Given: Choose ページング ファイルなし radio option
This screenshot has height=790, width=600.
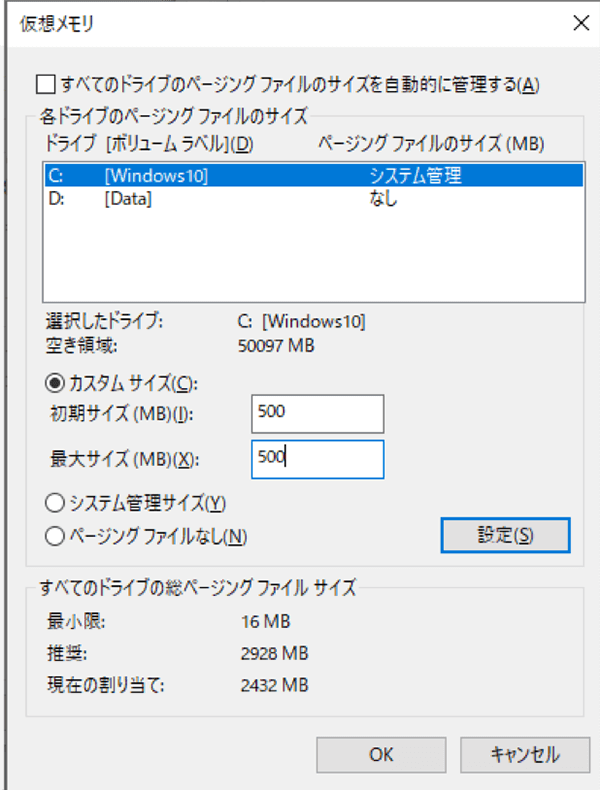Looking at the screenshot, I should (x=55, y=536).
